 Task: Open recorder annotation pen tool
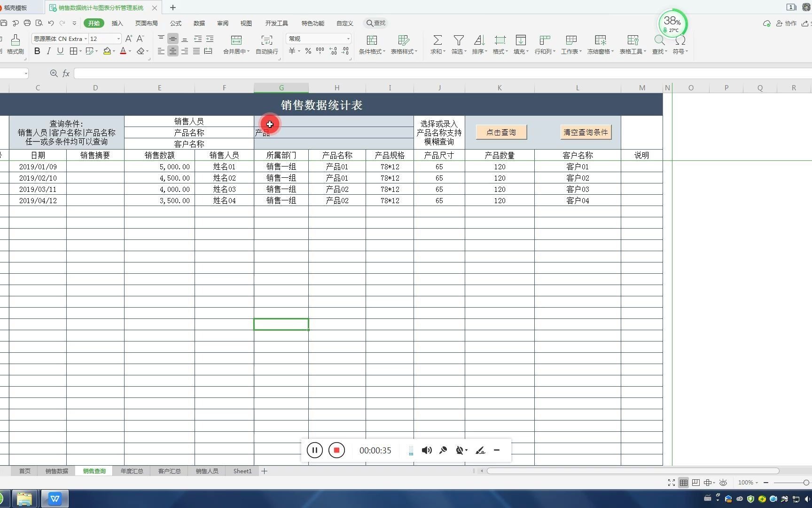click(x=480, y=450)
